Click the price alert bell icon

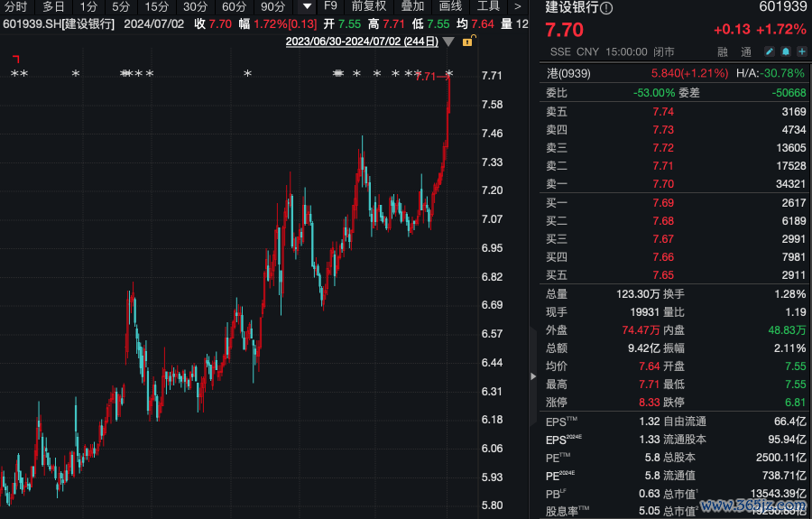(x=785, y=52)
